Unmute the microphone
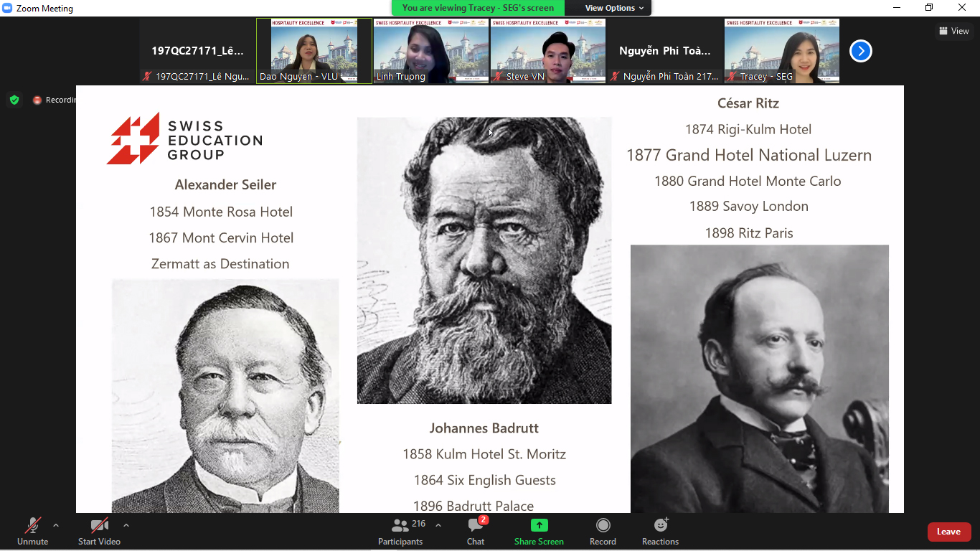 click(x=32, y=532)
